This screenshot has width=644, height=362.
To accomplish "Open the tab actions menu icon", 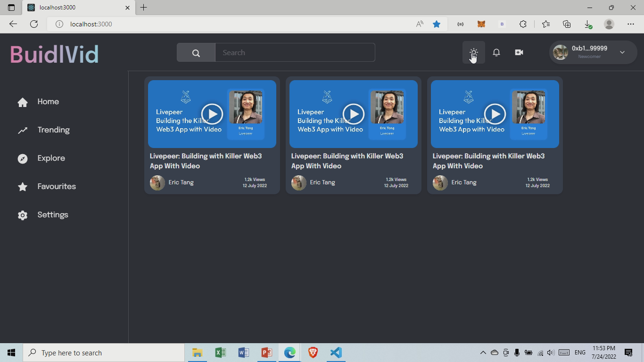I will tap(11, 8).
